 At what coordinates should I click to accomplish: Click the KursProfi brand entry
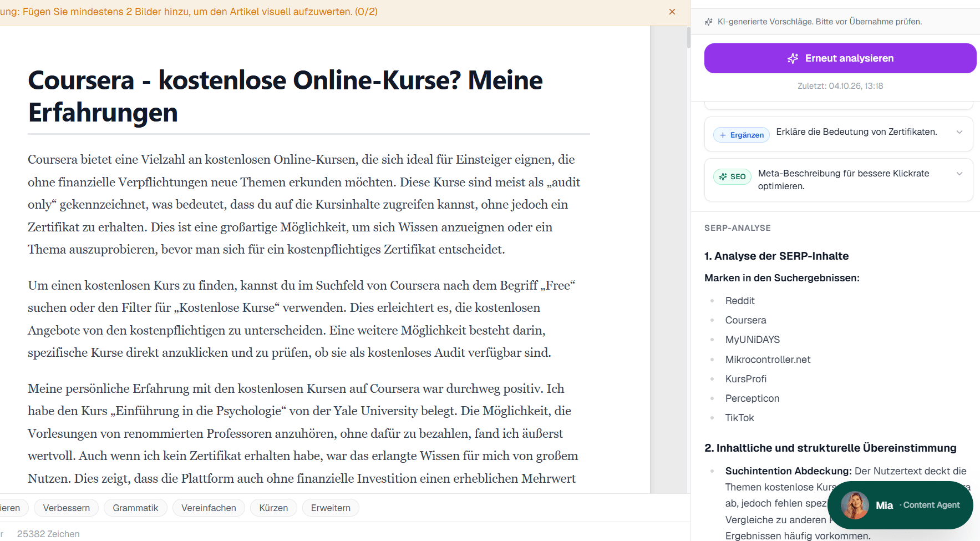(746, 379)
